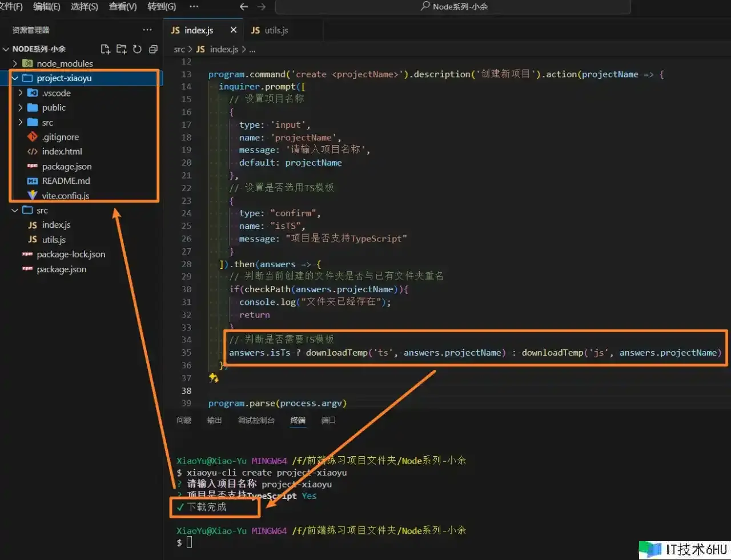Expand the node_modules folder
The height and width of the screenshot is (560, 731).
pyautogui.click(x=15, y=63)
